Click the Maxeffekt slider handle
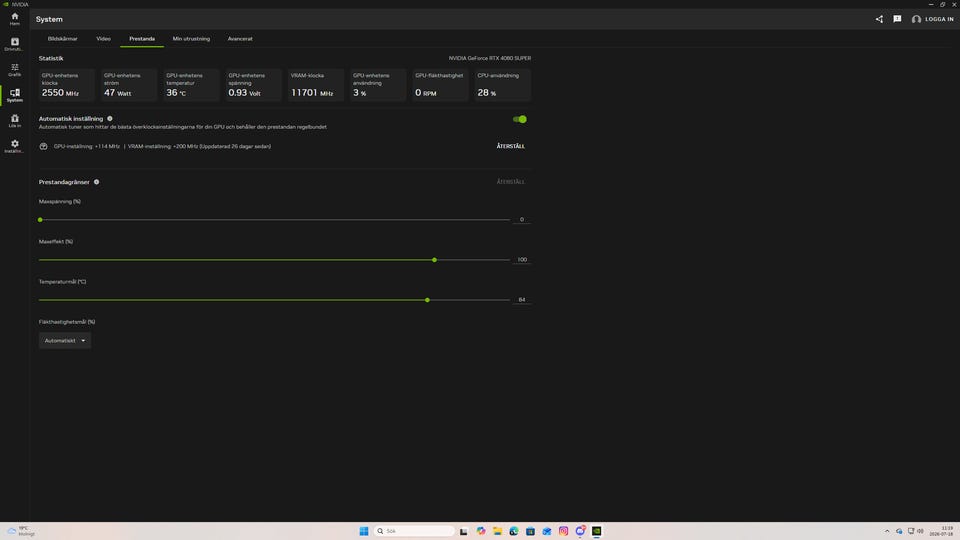 (x=435, y=260)
